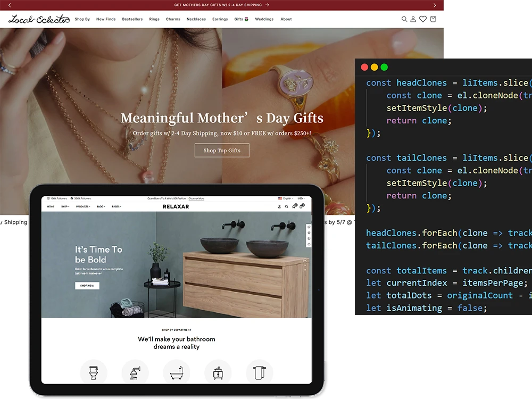Open the Necklaces menu item
This screenshot has height=399, width=532.
tap(196, 19)
